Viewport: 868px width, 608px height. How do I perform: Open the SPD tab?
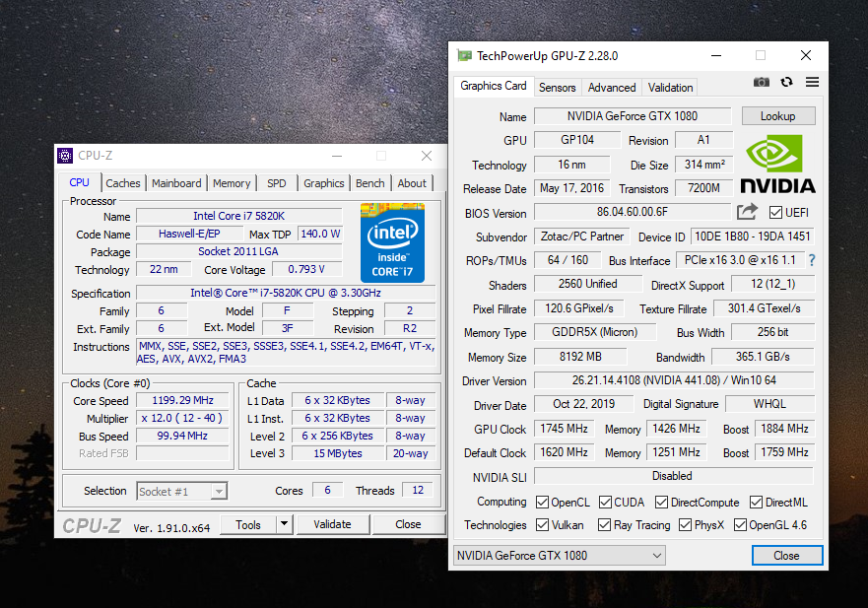click(277, 183)
